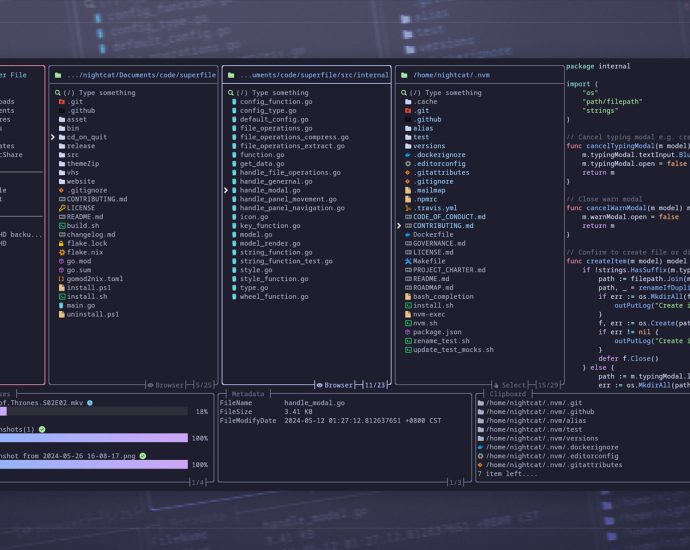Click the 18% progress bar for Thrones mkv
This screenshot has height=550, width=690.
click(x=94, y=411)
